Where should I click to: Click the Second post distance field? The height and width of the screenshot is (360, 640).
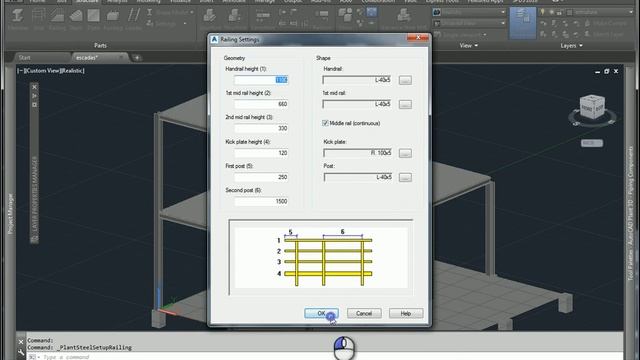[261, 201]
